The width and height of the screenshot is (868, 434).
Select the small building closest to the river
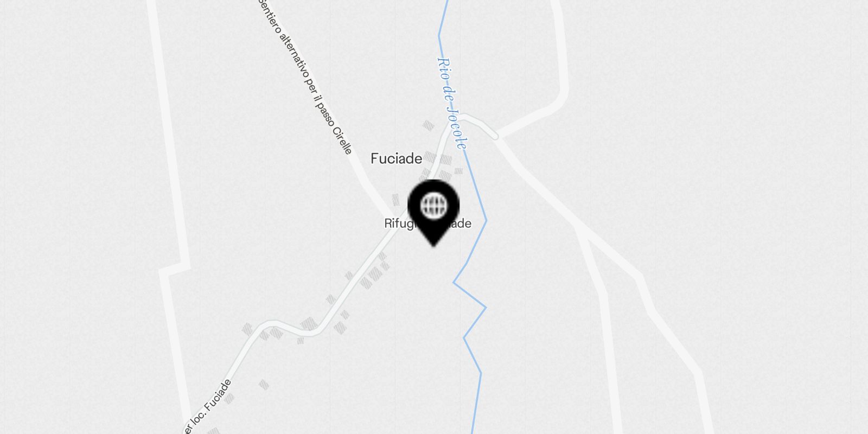pos(458,171)
